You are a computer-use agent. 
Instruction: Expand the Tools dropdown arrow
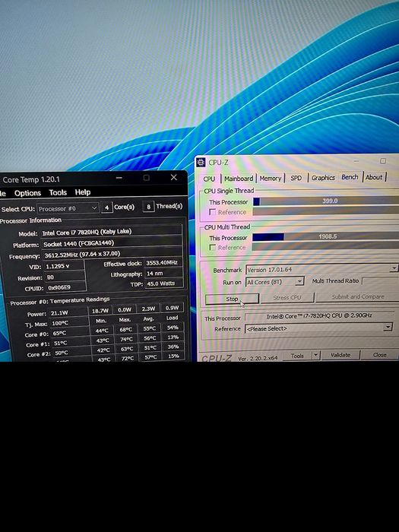(x=316, y=355)
